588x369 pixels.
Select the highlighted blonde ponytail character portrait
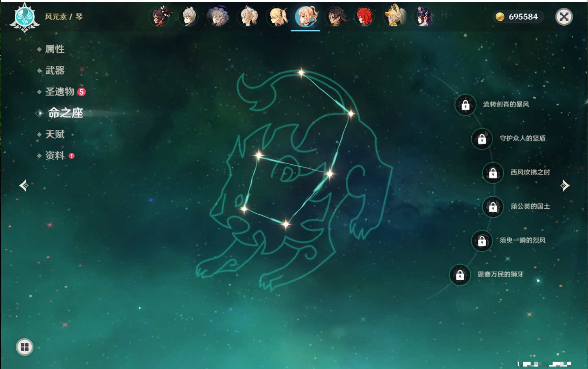click(x=305, y=17)
